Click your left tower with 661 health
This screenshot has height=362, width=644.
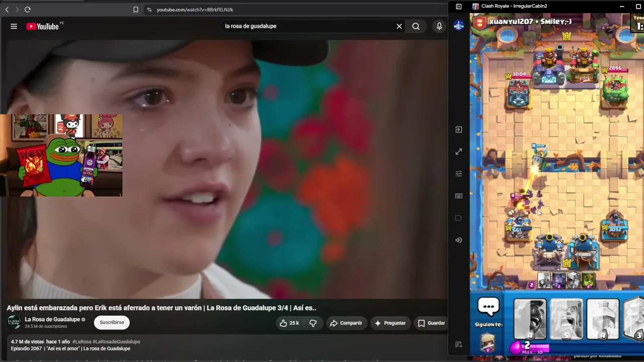518,226
